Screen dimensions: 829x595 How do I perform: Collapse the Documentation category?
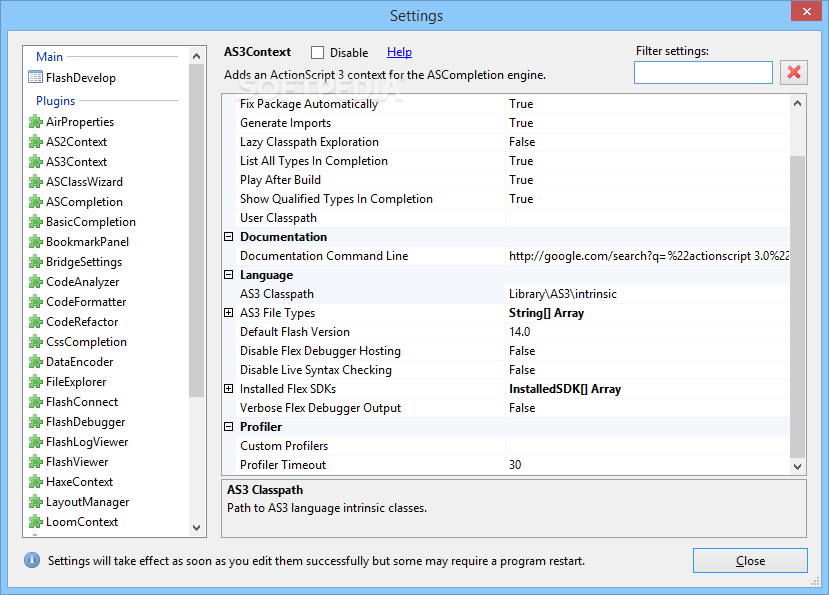[228, 237]
